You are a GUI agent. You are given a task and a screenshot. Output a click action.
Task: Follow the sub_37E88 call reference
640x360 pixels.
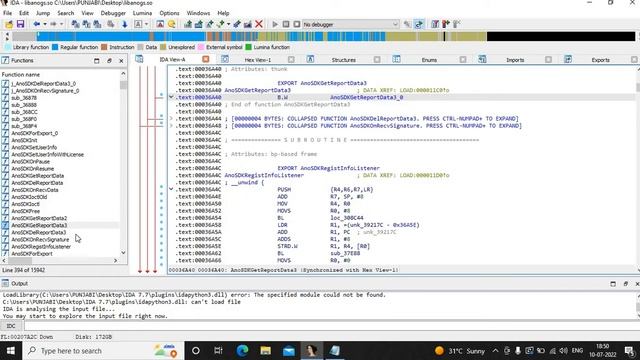click(x=345, y=253)
